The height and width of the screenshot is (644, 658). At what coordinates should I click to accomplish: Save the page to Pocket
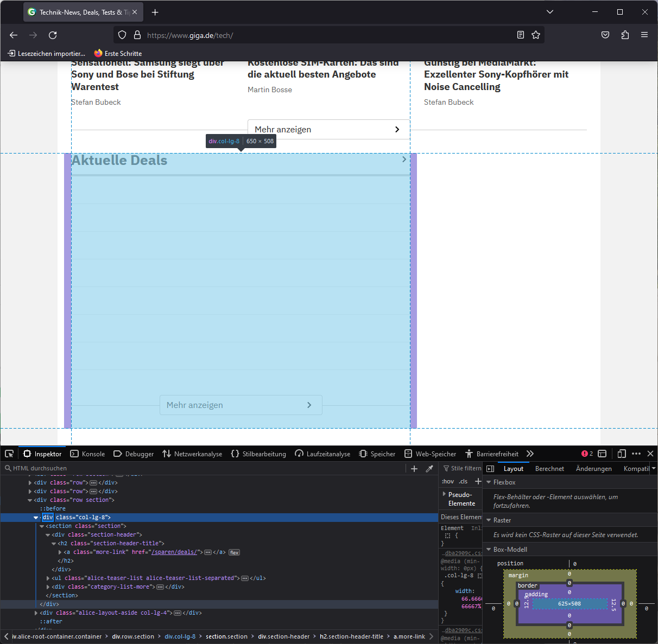coord(605,35)
